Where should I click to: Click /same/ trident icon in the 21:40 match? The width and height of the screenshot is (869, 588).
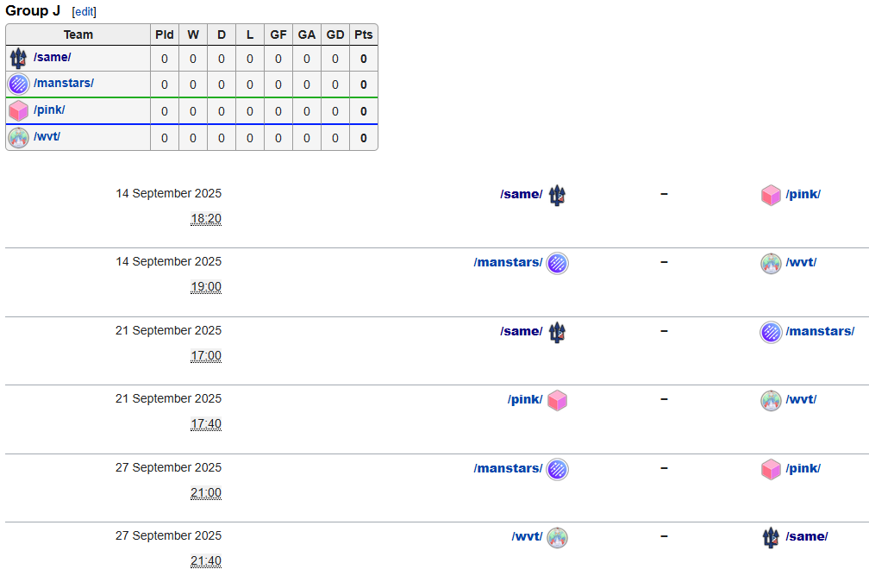771,538
